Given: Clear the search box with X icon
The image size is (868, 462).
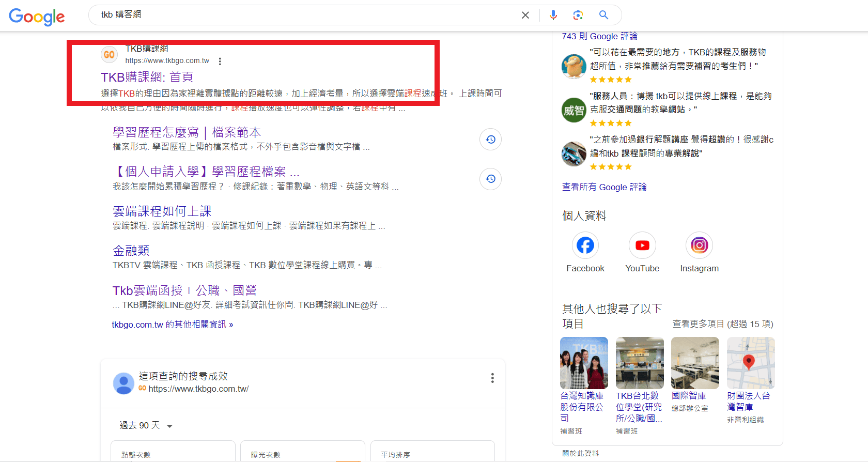Looking at the screenshot, I should (x=525, y=15).
